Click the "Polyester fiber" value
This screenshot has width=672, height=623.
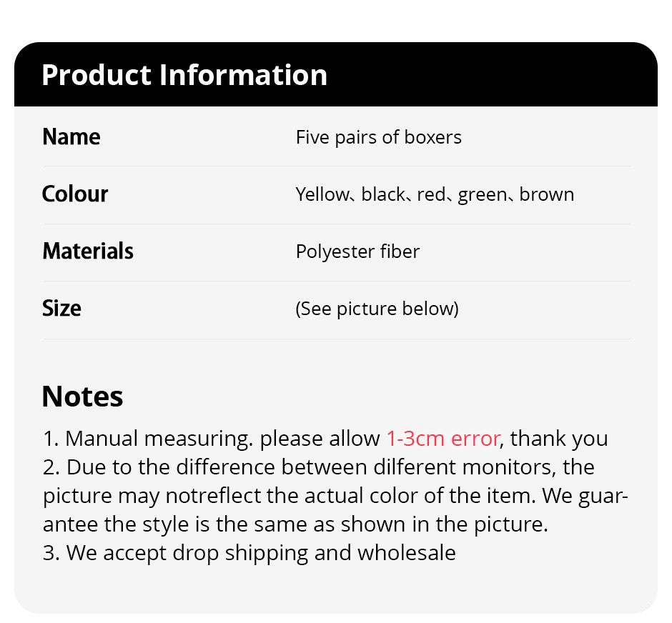(357, 251)
